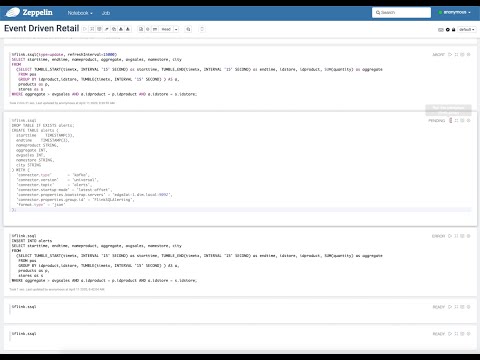Toggle editor visibility in last READY paragraph
This screenshot has height=360, width=480.
click(456, 334)
